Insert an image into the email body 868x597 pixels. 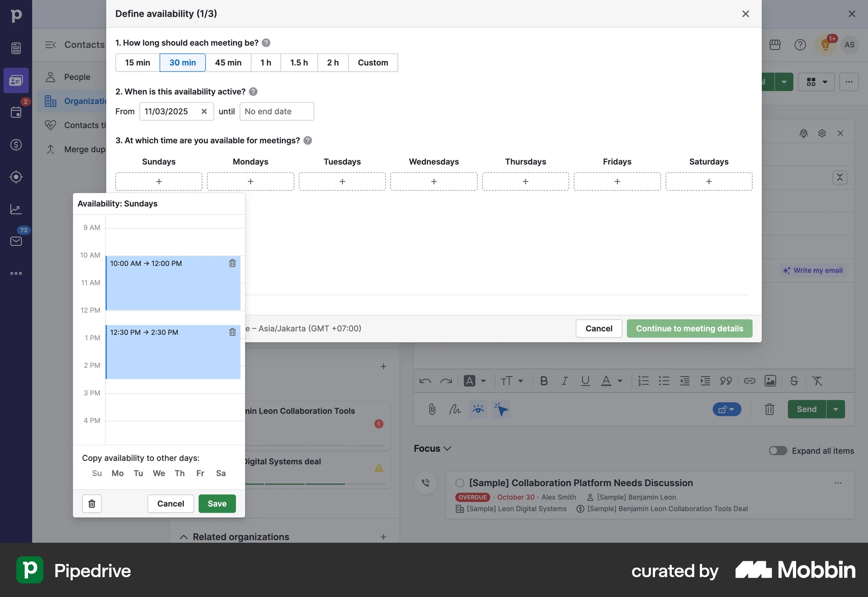(x=771, y=381)
